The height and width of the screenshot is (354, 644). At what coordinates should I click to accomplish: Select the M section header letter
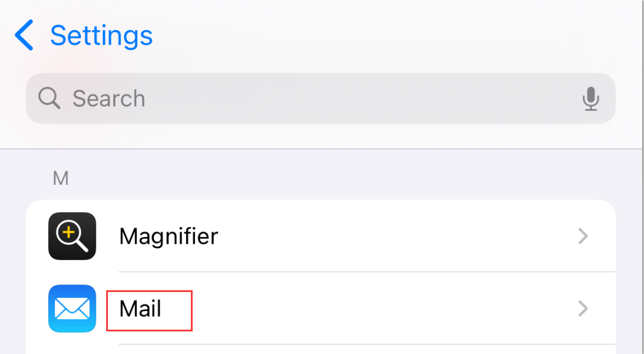(60, 178)
